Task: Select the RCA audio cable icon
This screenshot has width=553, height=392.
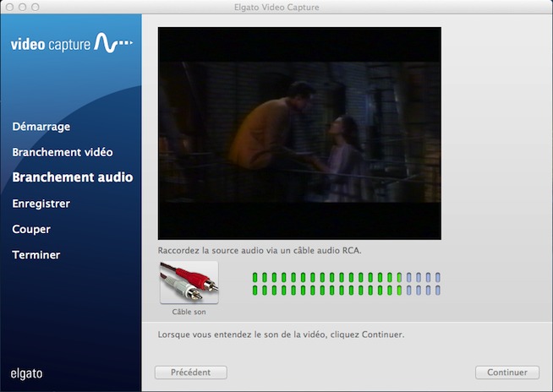Action: (x=189, y=282)
